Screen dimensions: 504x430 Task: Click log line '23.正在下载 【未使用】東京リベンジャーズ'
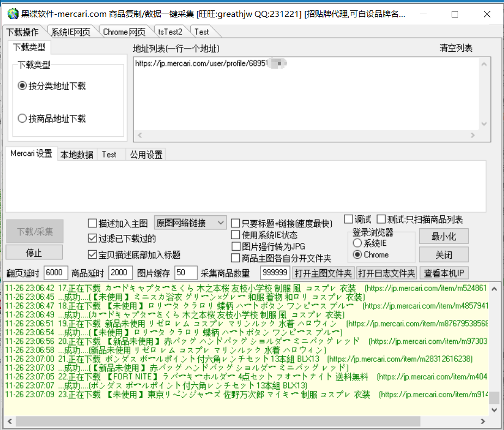[246, 394]
